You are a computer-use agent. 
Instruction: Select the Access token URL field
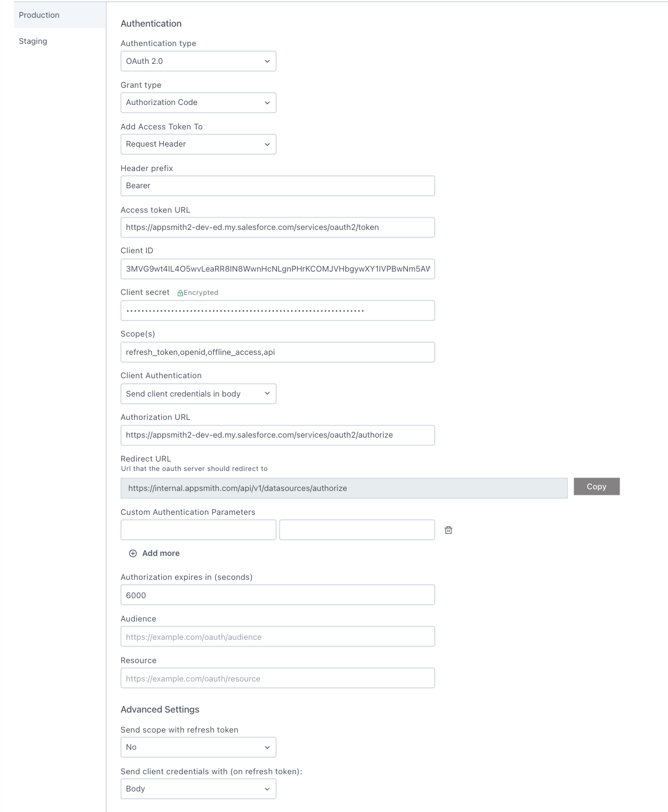point(277,227)
